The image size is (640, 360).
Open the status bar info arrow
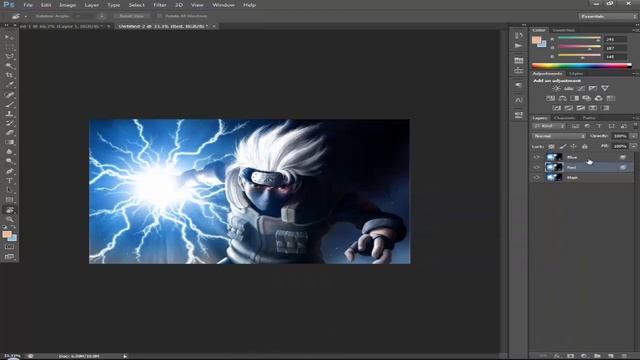pyautogui.click(x=125, y=356)
